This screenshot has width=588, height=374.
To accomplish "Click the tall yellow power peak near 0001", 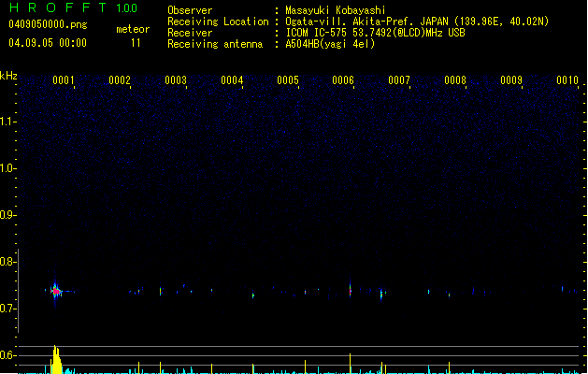I will tap(56, 359).
